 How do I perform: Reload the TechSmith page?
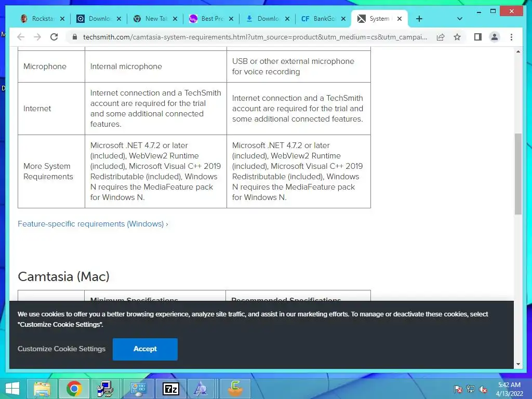pyautogui.click(x=54, y=37)
